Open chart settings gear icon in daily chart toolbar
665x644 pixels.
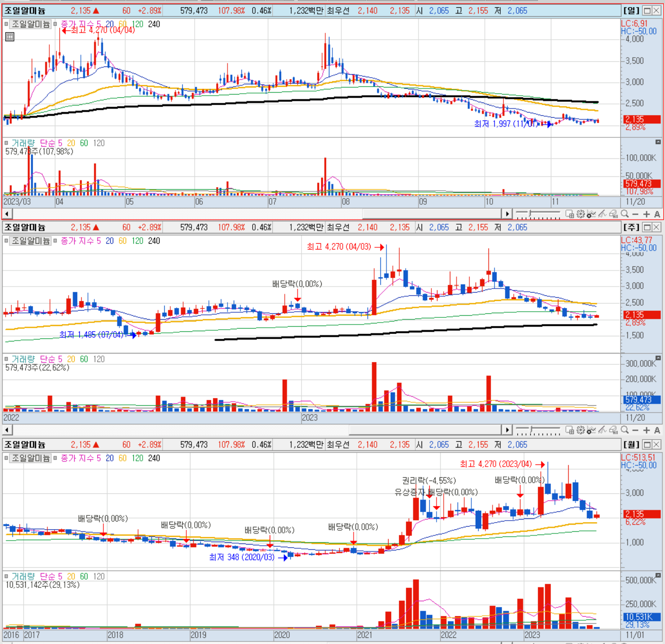click(581, 214)
